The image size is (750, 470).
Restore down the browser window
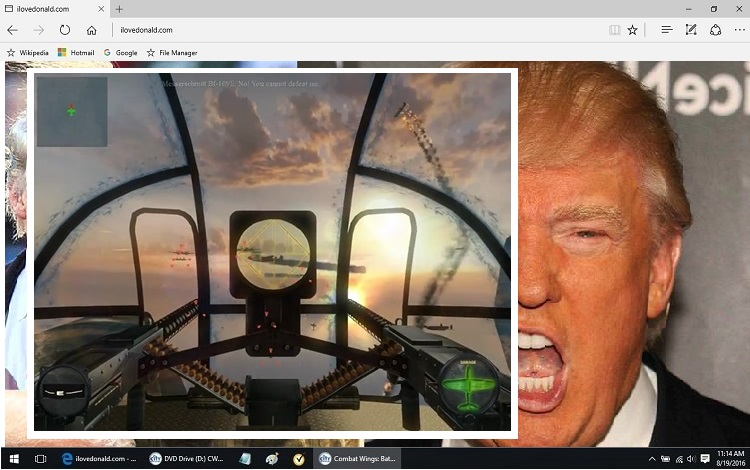[714, 9]
